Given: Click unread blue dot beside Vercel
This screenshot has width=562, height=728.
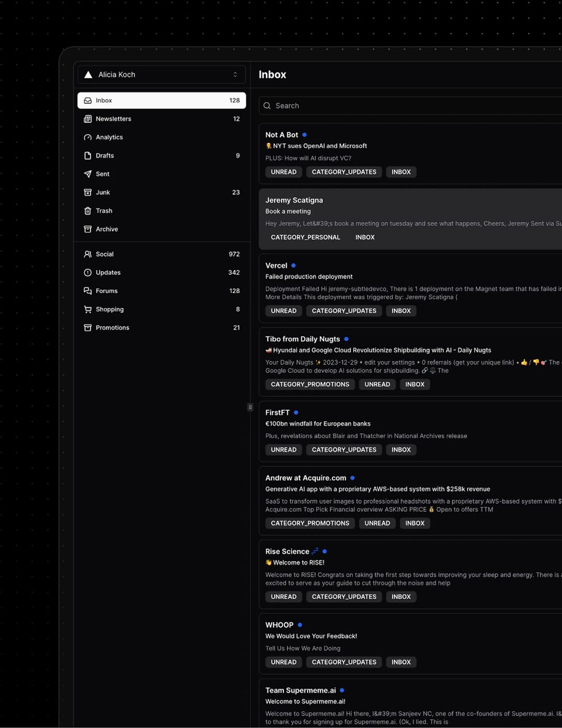Looking at the screenshot, I should click(294, 266).
